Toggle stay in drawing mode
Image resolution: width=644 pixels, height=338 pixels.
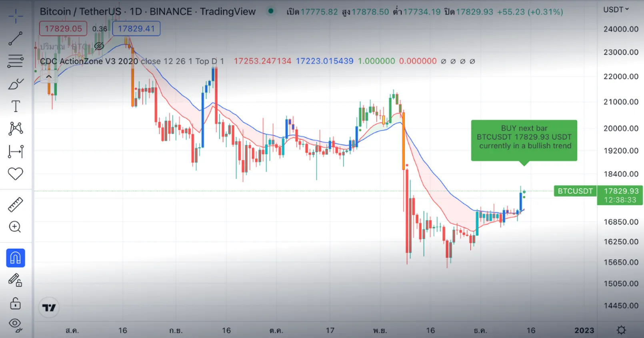point(15,280)
